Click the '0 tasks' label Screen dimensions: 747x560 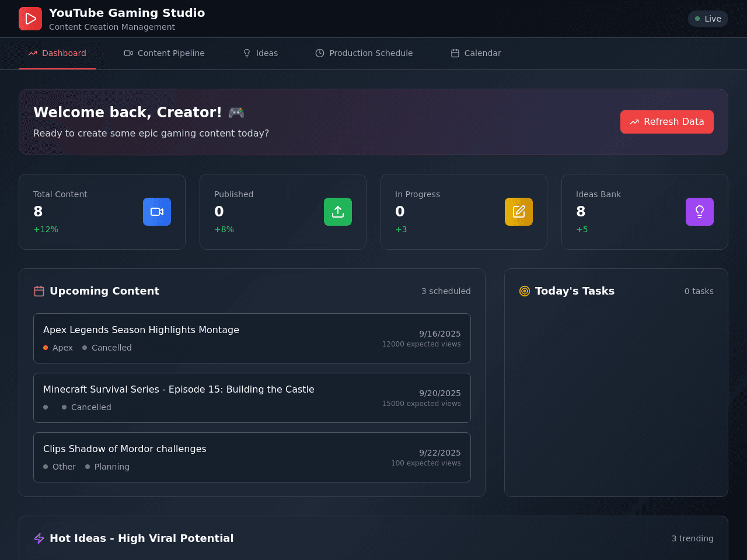coord(699,291)
